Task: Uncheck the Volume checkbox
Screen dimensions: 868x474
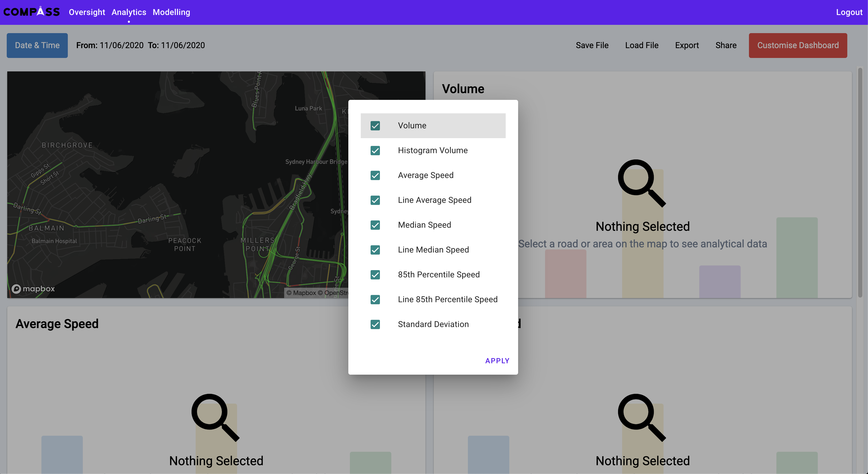Action: click(x=375, y=126)
